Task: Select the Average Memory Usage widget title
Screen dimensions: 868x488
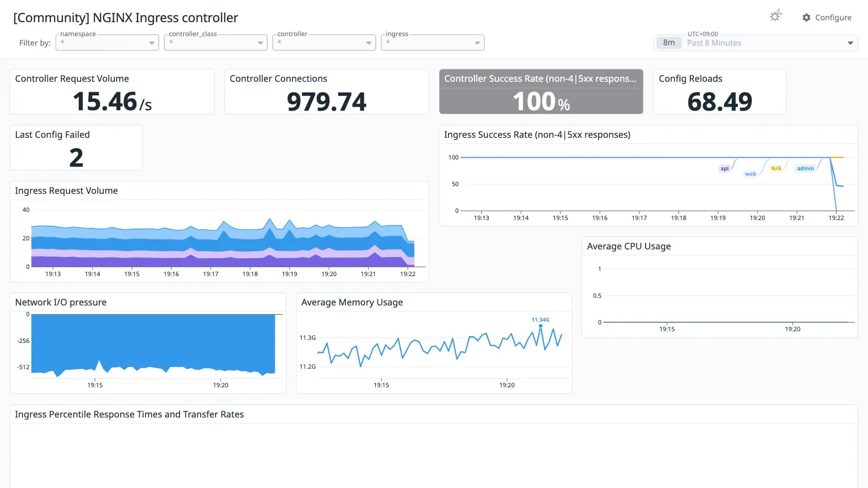Action: coord(352,302)
